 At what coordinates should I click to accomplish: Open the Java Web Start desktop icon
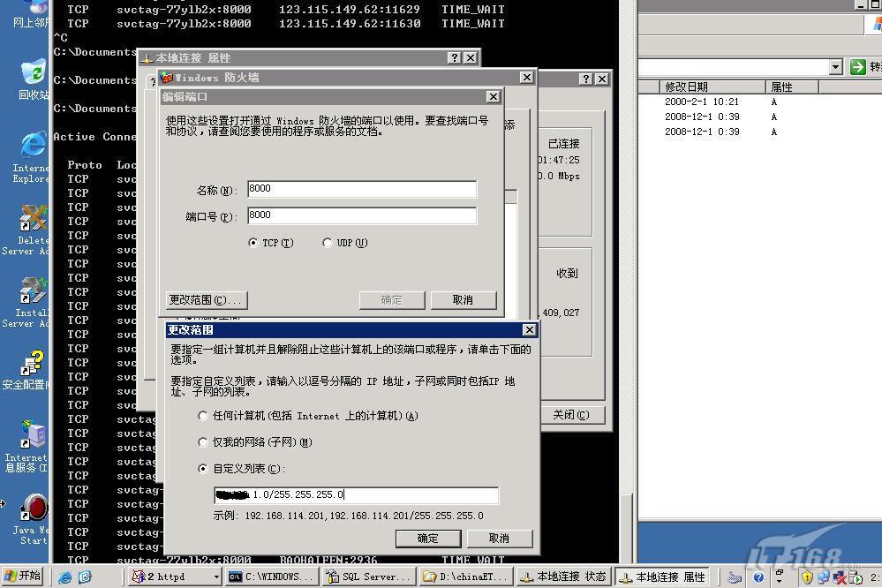(34, 509)
